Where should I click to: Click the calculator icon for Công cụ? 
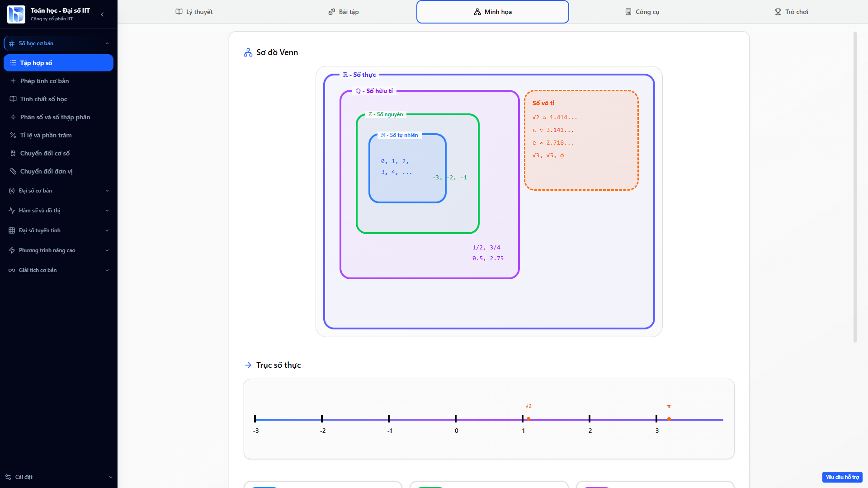(628, 12)
